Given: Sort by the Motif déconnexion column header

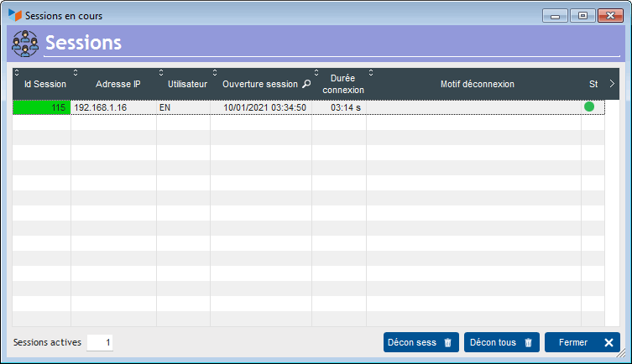Looking at the screenshot, I should pos(477,84).
